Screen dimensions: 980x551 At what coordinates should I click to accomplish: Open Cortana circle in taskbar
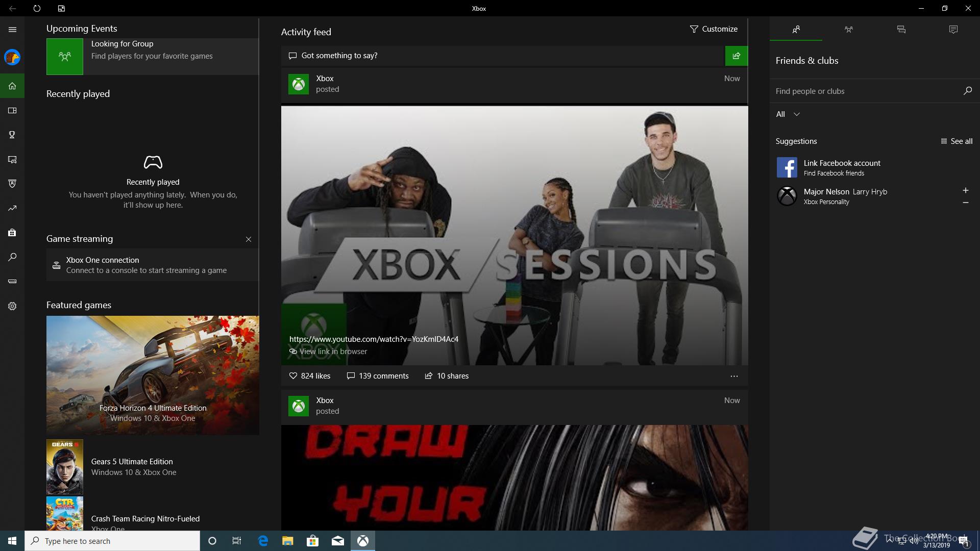coord(212,541)
